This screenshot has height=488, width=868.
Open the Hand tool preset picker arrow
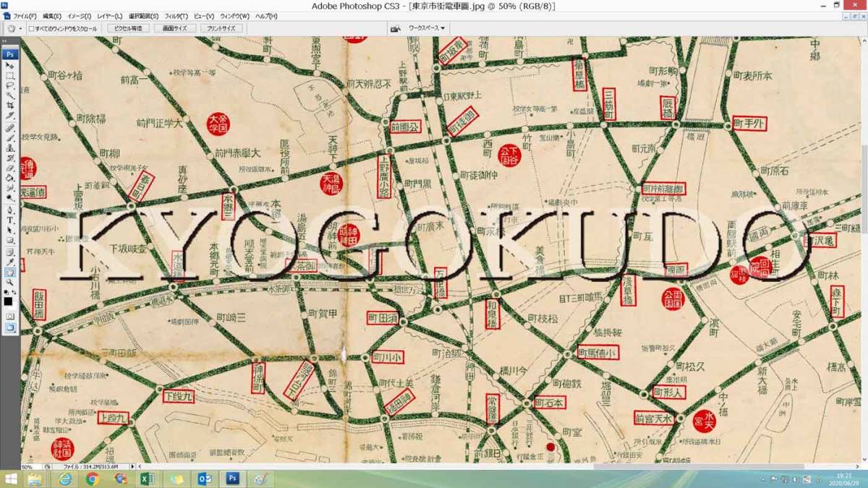tap(20, 29)
